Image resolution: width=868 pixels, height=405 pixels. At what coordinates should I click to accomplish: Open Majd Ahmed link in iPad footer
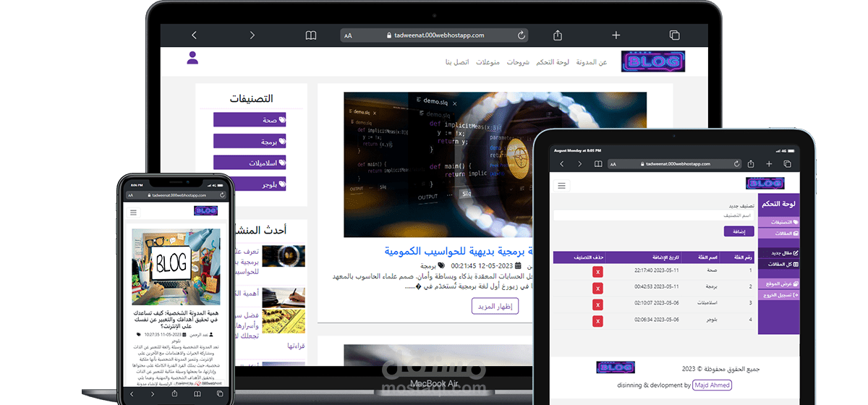click(x=712, y=385)
